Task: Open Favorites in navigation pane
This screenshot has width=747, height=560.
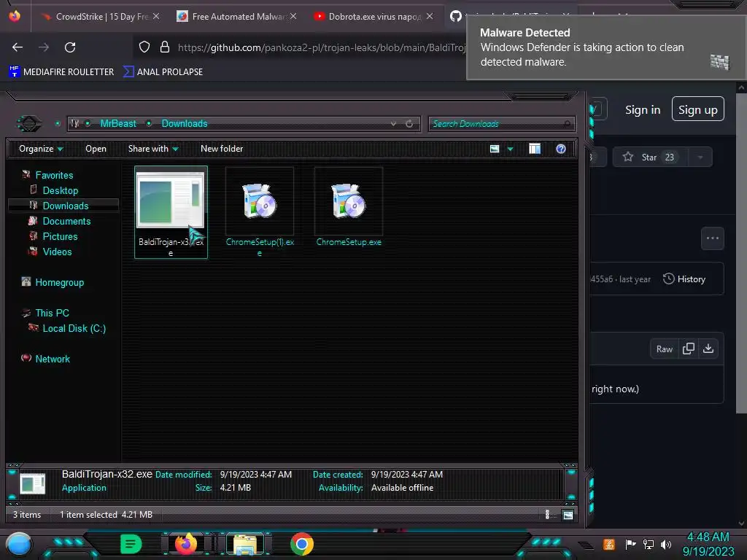Action: (x=54, y=175)
